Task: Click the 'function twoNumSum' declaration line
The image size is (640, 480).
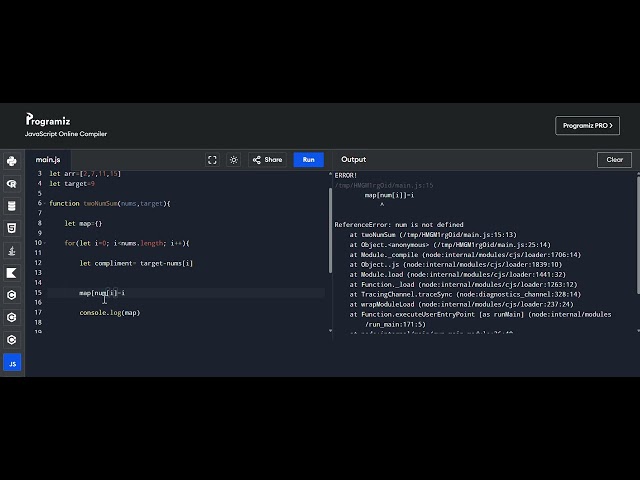Action: (x=110, y=203)
